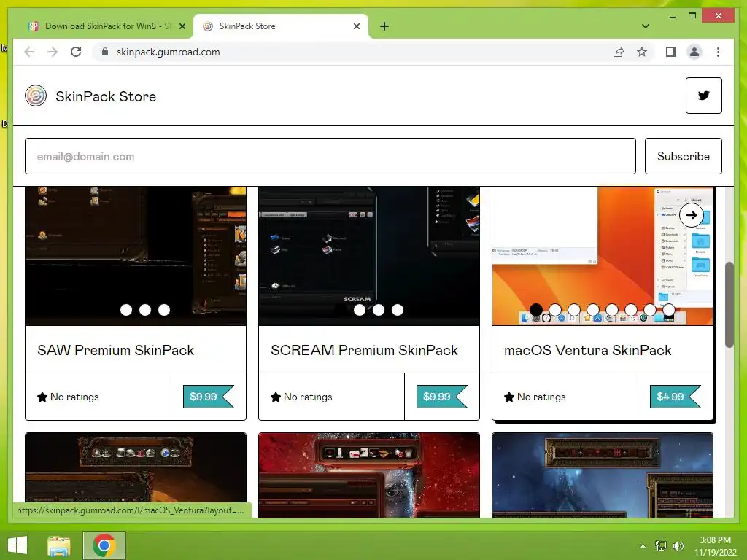Show hidden tray icons arrow
747x560 pixels.
[643, 546]
